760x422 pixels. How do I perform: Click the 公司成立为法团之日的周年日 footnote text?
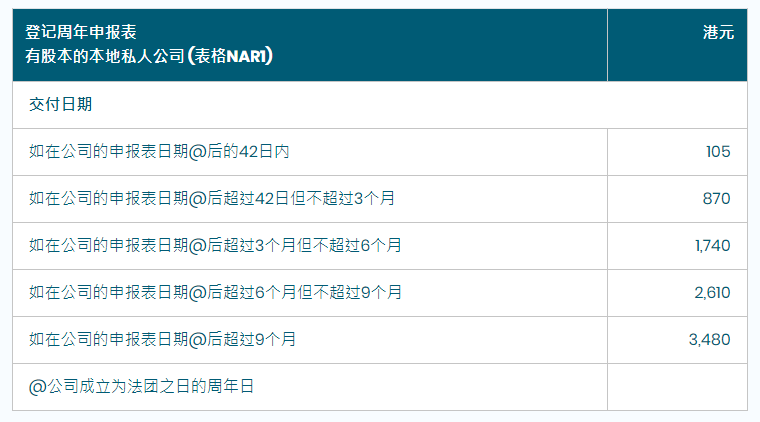click(x=150, y=386)
